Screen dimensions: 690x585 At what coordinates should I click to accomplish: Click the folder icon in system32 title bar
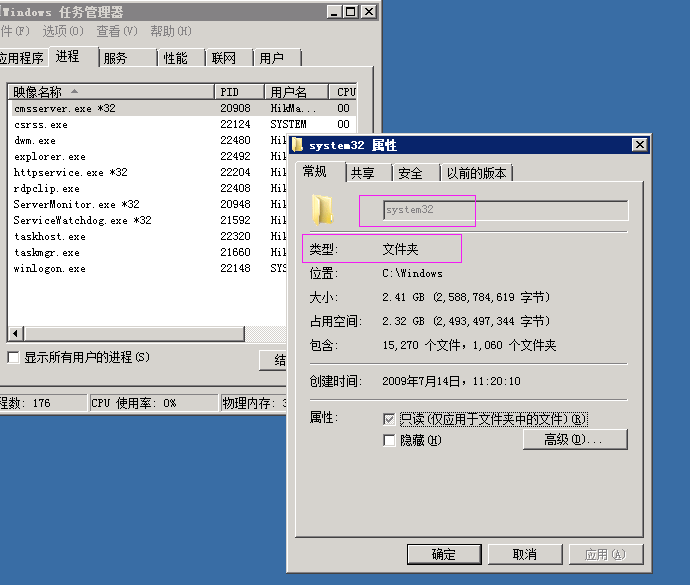click(297, 145)
